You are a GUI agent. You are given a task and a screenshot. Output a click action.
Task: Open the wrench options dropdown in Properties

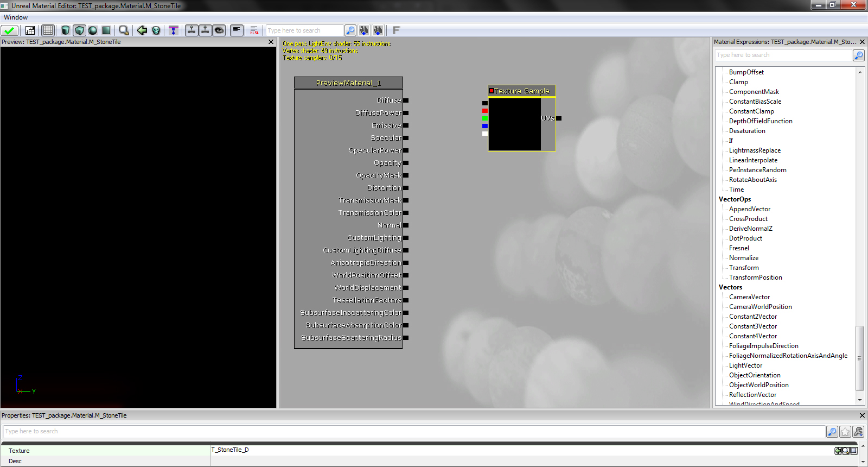click(x=858, y=432)
